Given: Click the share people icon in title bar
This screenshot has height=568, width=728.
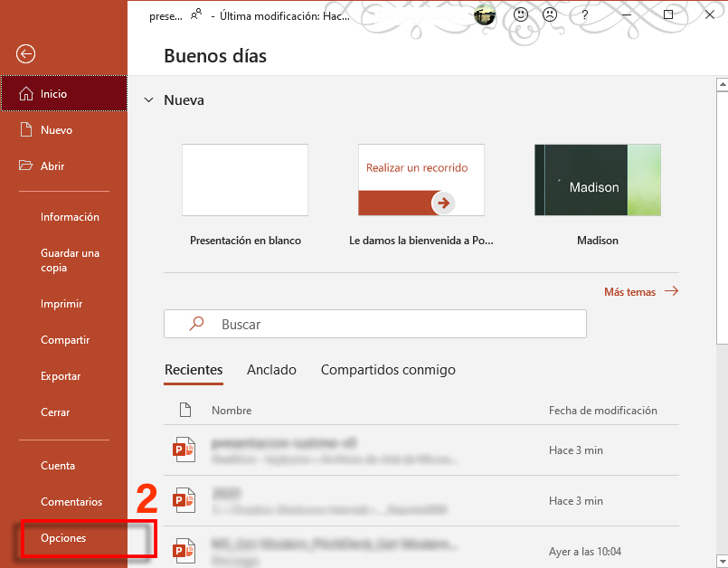Looking at the screenshot, I should [196, 14].
